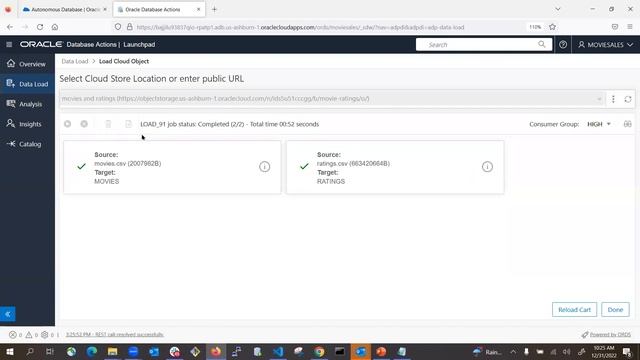Click the errors count icon in status bar
Viewport: 640px width, 360px height.
point(13,335)
